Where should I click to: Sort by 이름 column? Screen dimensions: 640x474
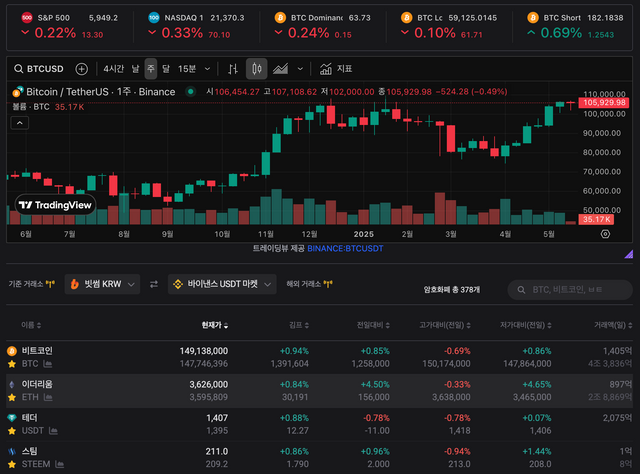click(31, 325)
